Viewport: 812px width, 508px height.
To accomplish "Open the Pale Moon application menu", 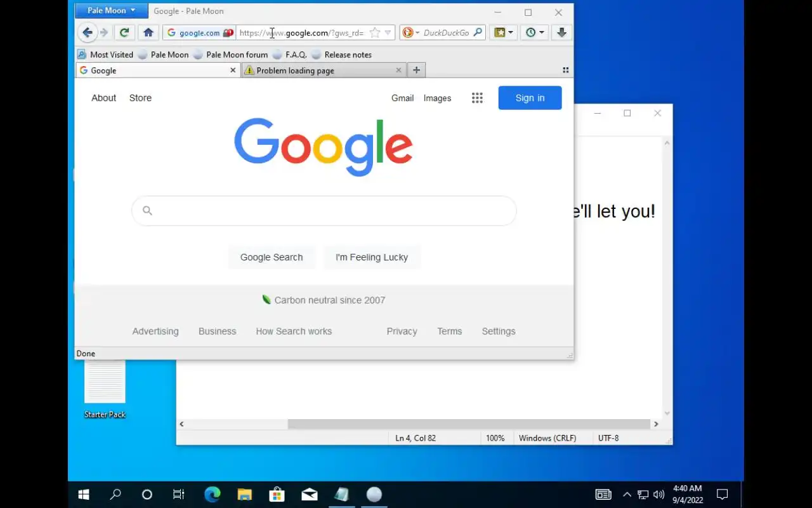I will [111, 11].
